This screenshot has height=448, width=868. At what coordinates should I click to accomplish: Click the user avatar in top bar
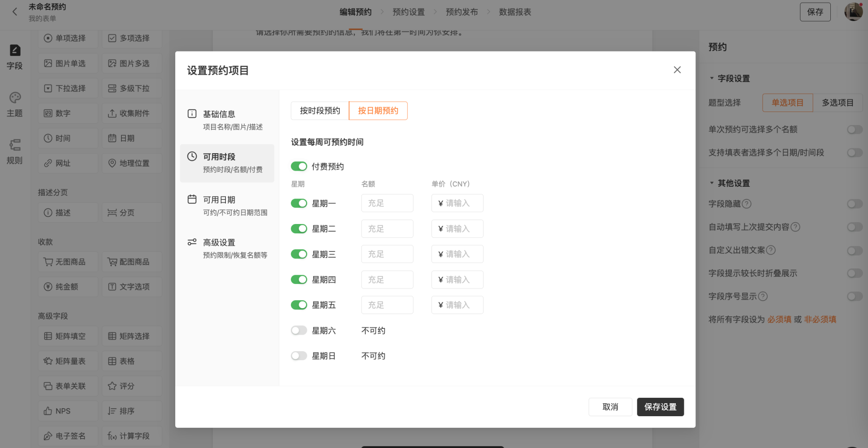tap(853, 12)
